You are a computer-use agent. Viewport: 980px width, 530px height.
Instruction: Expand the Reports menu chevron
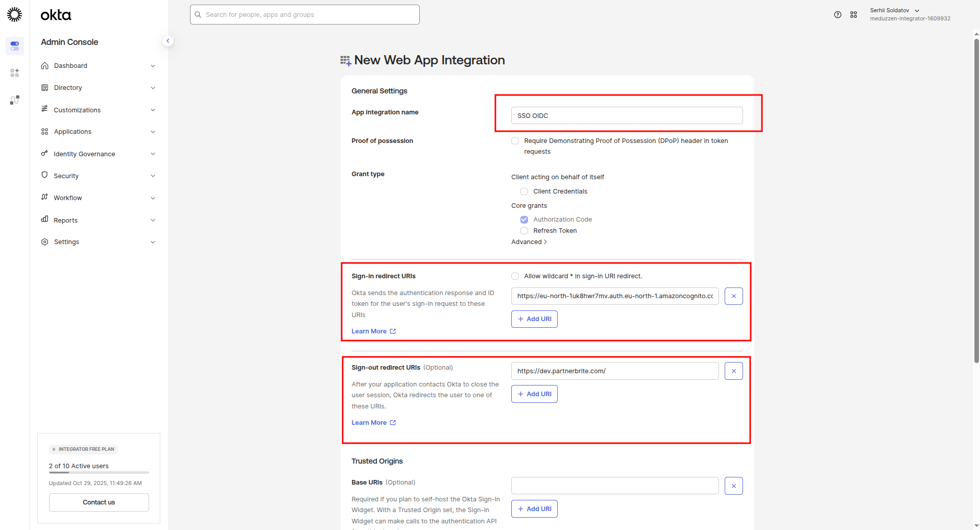[153, 220]
